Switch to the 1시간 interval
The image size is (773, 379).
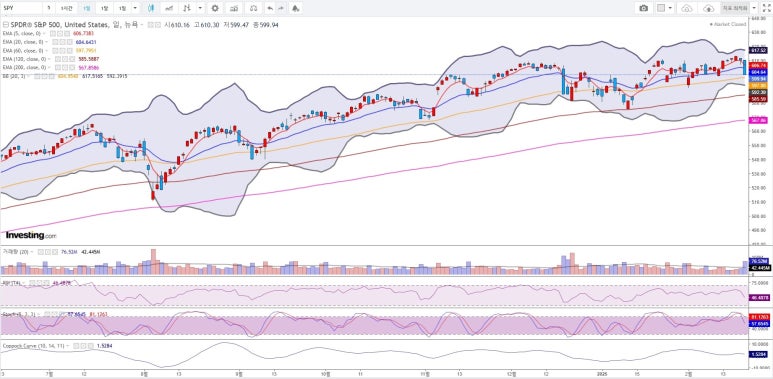tap(67, 8)
